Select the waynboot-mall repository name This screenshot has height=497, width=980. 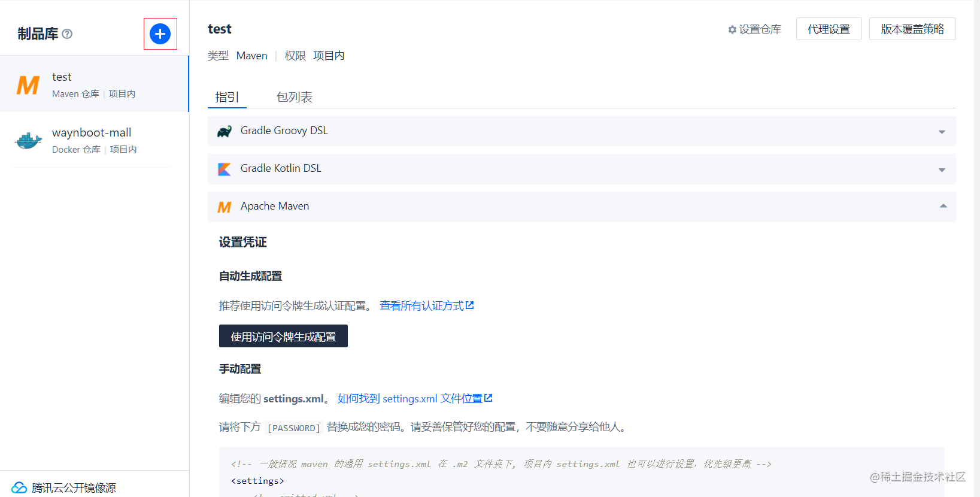[92, 133]
